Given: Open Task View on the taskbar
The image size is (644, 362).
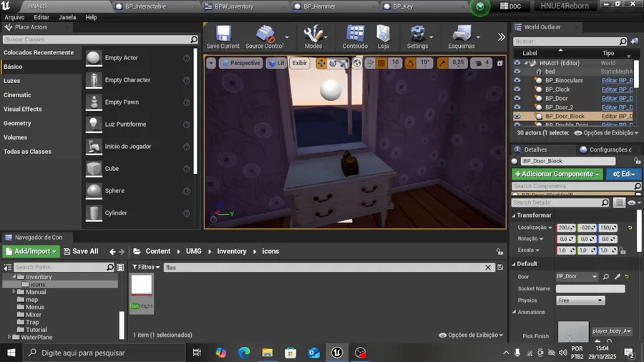Looking at the screenshot, I should pyautogui.click(x=197, y=353).
